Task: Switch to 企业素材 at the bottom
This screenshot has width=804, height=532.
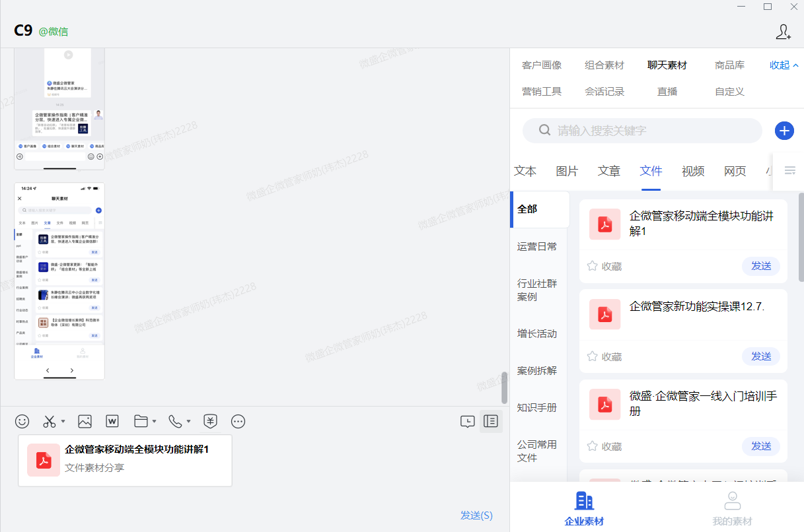Action: tap(584, 508)
